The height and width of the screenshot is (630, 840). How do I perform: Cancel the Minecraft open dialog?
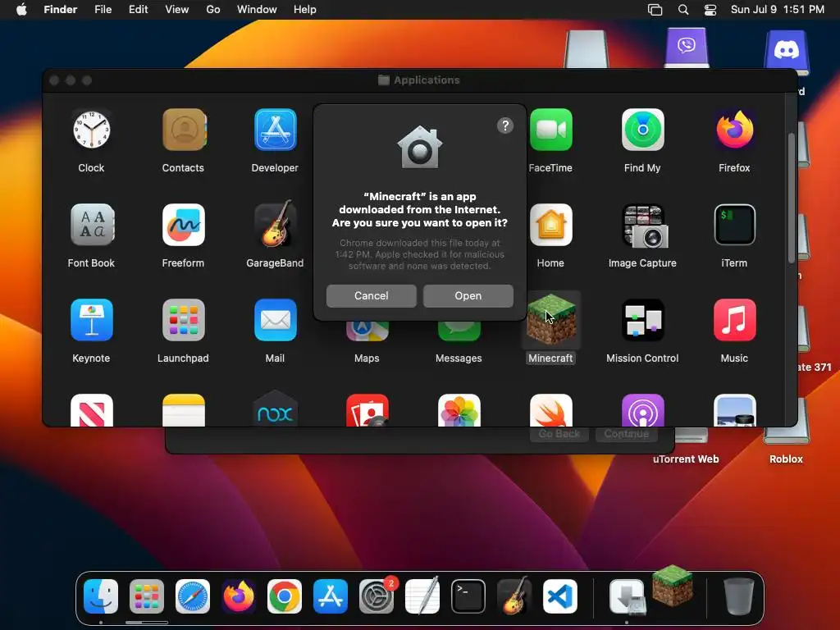(371, 295)
